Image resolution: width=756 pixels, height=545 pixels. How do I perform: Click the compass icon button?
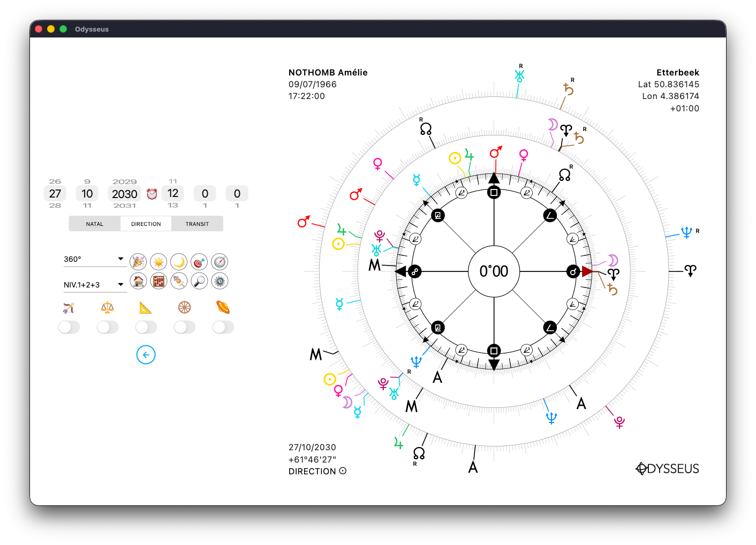click(x=220, y=262)
